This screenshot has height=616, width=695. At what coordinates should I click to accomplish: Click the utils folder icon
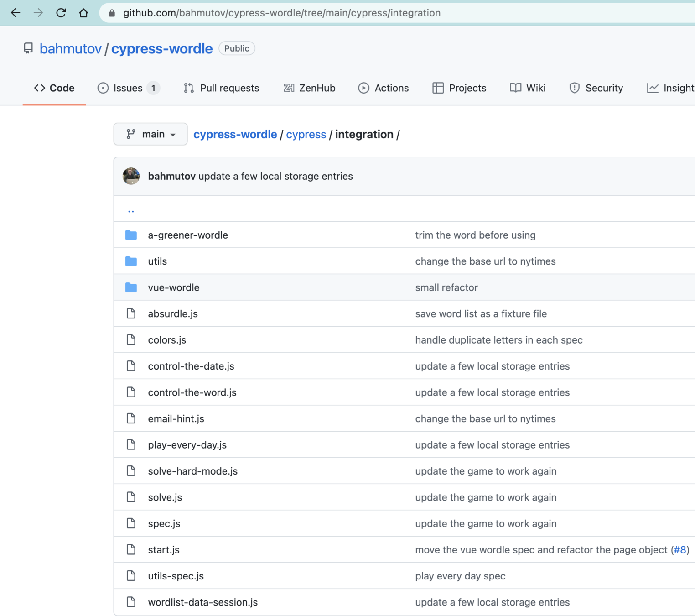pyautogui.click(x=131, y=261)
